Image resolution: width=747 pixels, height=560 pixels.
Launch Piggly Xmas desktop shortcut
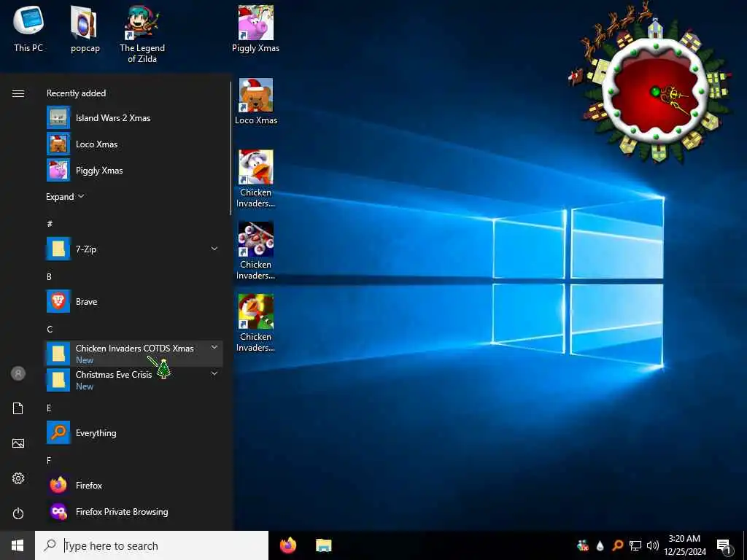[x=256, y=28]
